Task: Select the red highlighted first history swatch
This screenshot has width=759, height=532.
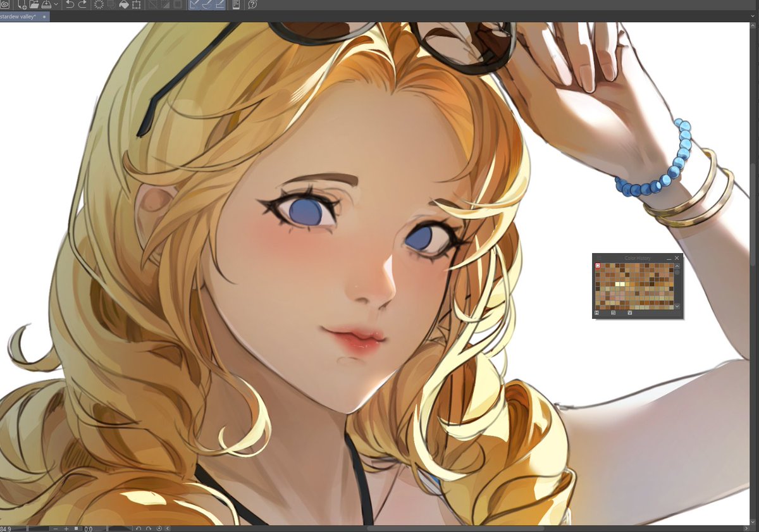Action: point(598,266)
